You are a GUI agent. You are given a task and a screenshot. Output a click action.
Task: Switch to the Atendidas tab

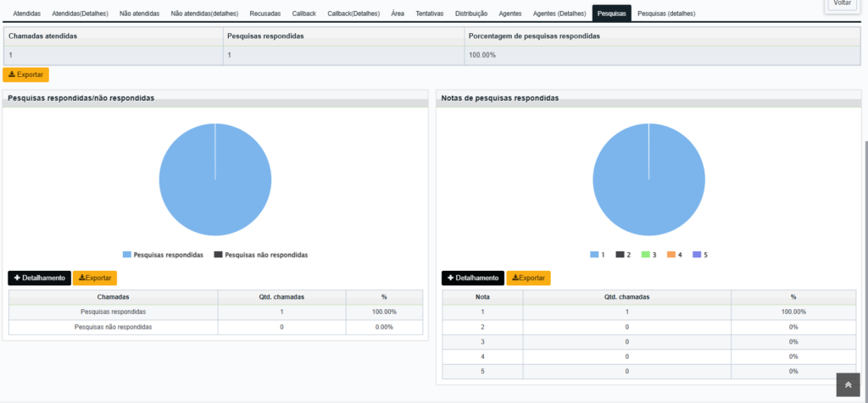pyautogui.click(x=26, y=14)
